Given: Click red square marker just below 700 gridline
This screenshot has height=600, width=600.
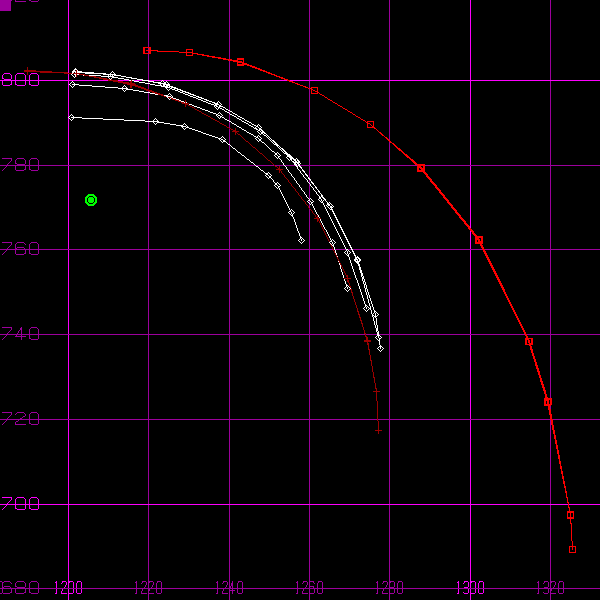Looking at the screenshot, I should tap(570, 516).
